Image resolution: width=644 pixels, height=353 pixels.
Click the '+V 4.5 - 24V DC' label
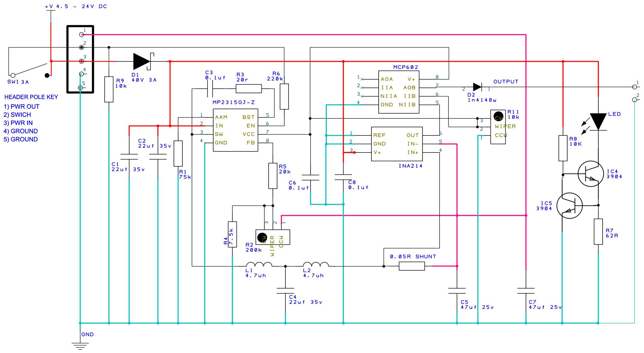[x=76, y=6]
